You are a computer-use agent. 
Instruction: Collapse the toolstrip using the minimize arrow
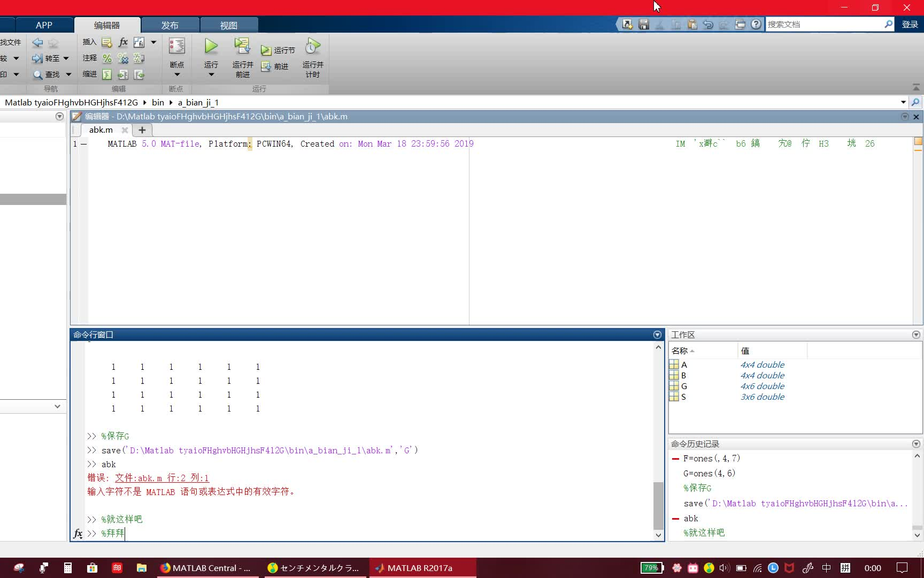click(x=916, y=87)
